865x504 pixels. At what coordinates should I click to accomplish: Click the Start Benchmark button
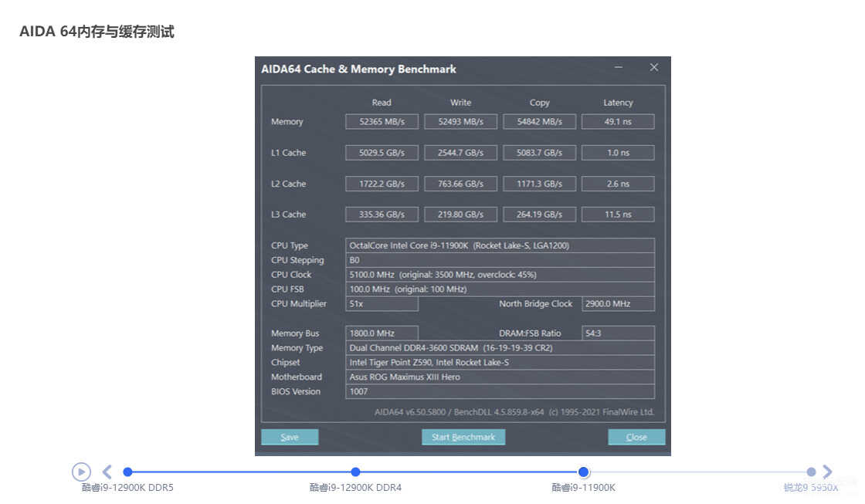463,438
